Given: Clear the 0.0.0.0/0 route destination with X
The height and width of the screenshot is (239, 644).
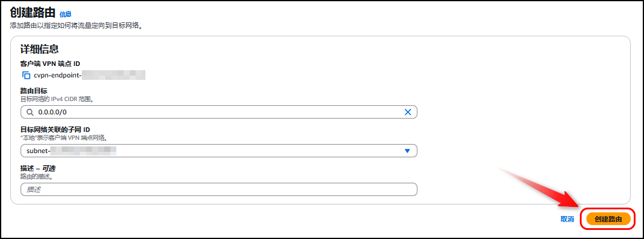Looking at the screenshot, I should (408, 112).
